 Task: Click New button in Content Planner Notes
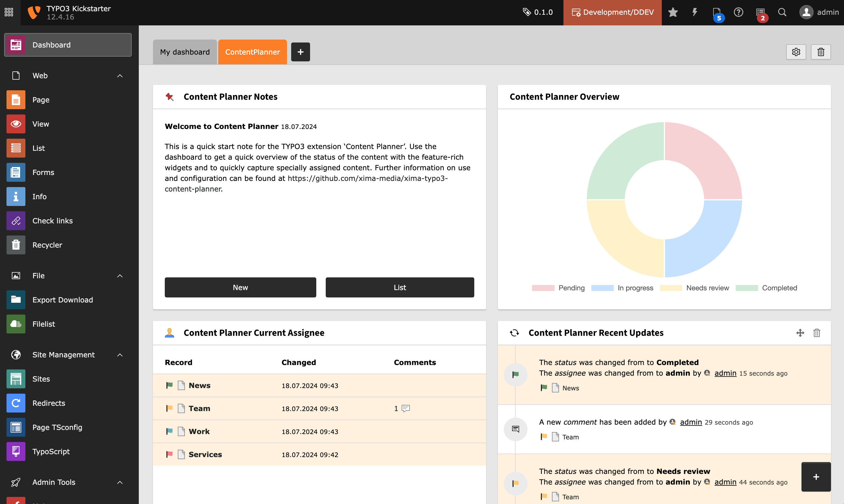pos(240,287)
